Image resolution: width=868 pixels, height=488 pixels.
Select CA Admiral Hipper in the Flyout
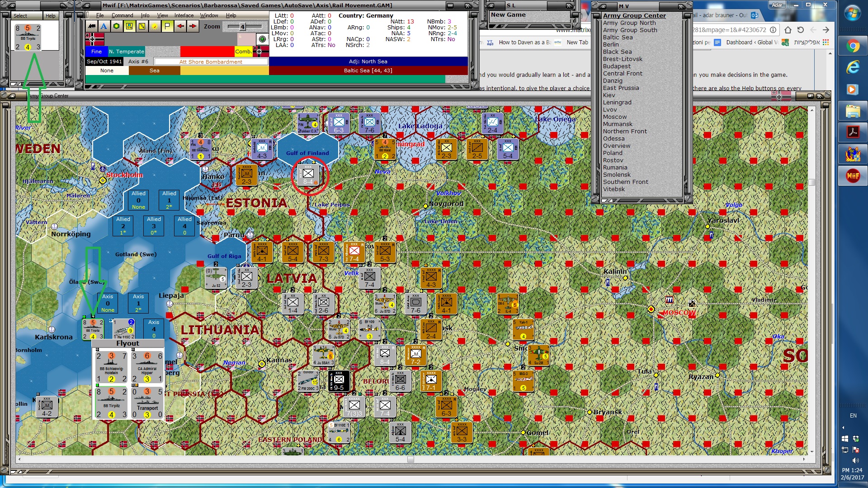147,367
